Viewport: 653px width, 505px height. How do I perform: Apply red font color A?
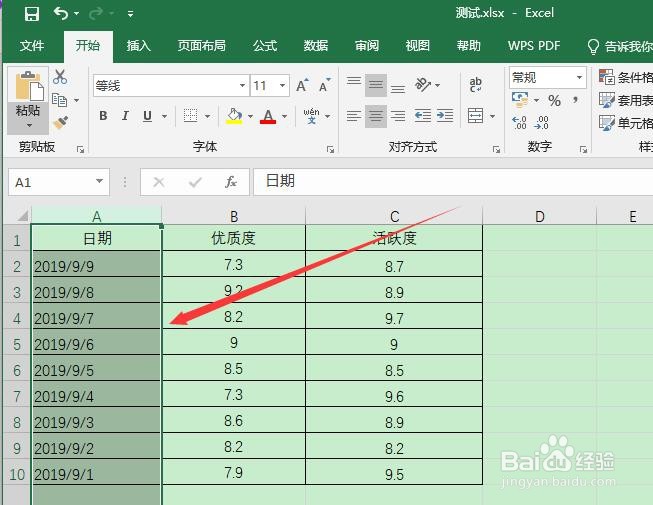coord(268,116)
